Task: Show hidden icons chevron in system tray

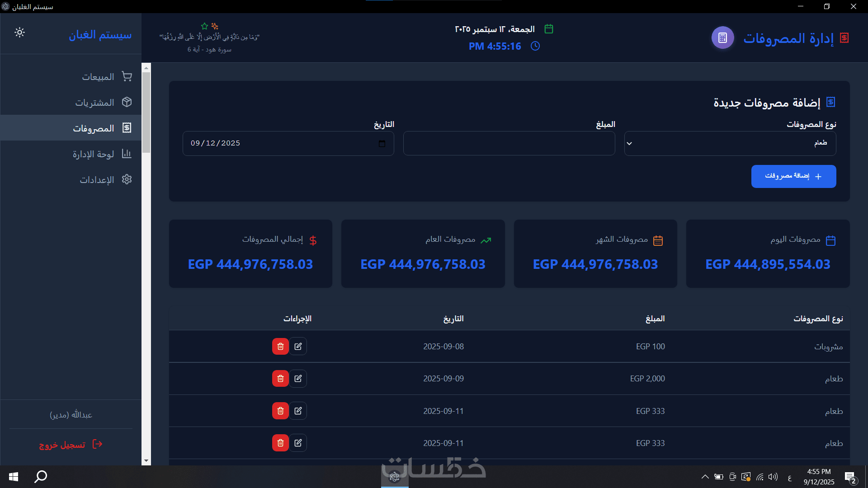Action: tap(705, 477)
